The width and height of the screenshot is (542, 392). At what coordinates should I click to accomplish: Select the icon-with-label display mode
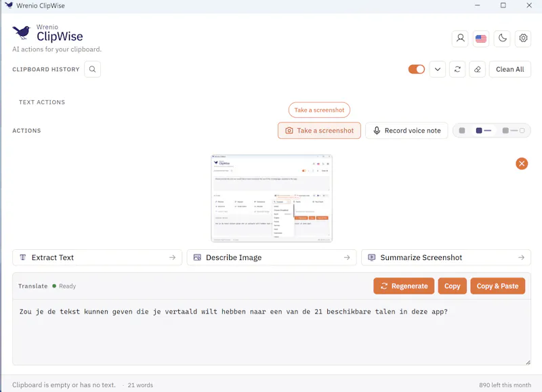pos(483,131)
